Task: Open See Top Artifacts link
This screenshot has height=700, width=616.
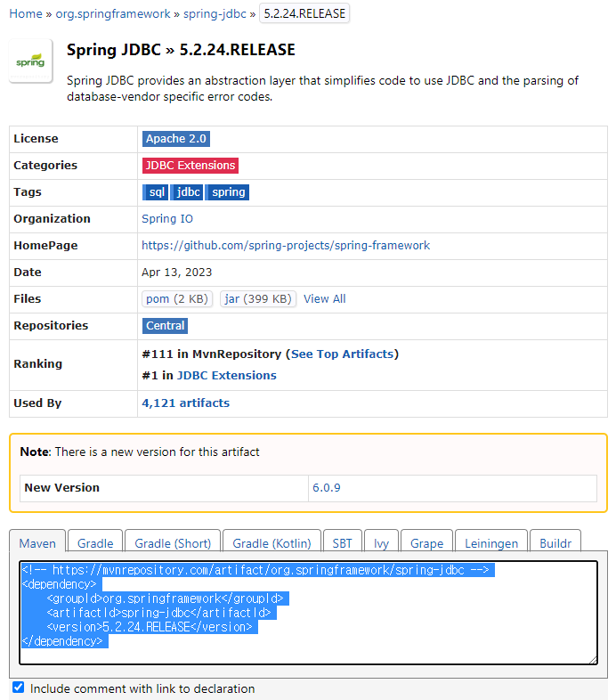Action: (x=343, y=354)
